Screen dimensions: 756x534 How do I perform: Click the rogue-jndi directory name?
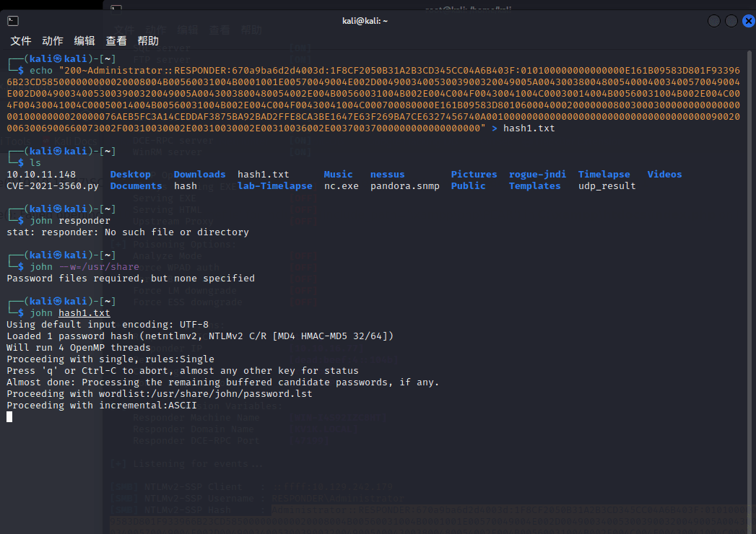point(537,175)
